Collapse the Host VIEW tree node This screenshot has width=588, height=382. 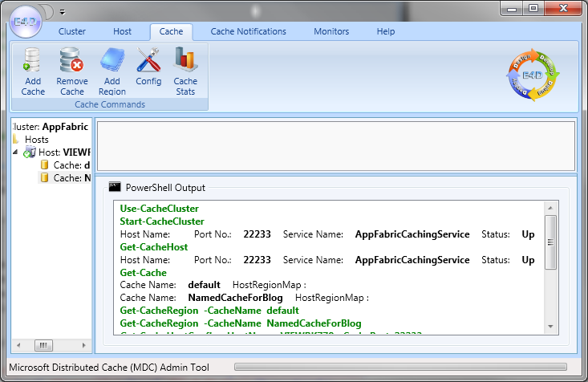(17, 152)
